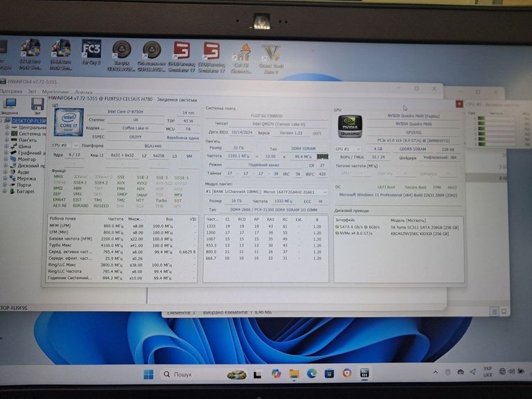This screenshot has width=532, height=399.
Task: Expand the Пам'ять tree node
Action: point(7,140)
